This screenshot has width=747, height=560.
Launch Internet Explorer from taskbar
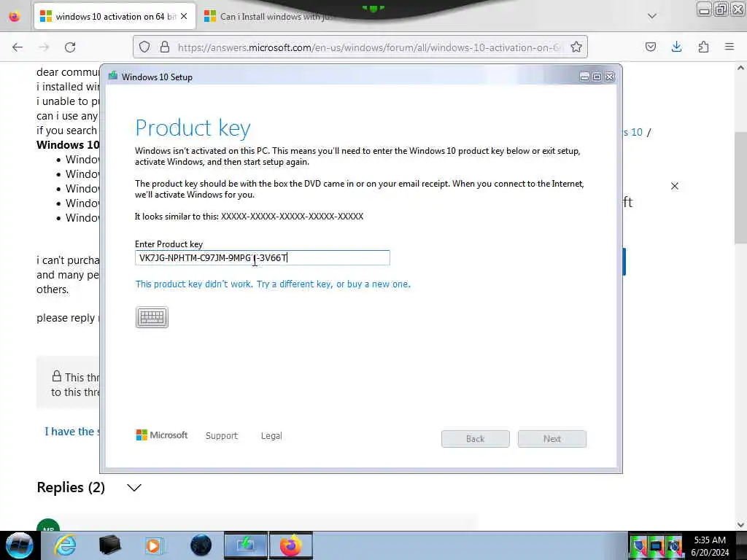click(x=65, y=545)
